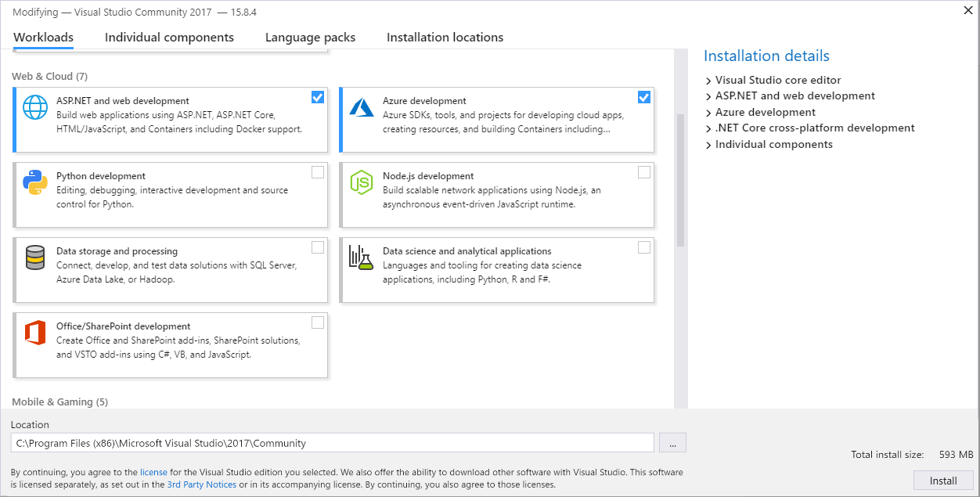The image size is (980, 497).
Task: Click the Azure development logo icon
Action: [361, 106]
